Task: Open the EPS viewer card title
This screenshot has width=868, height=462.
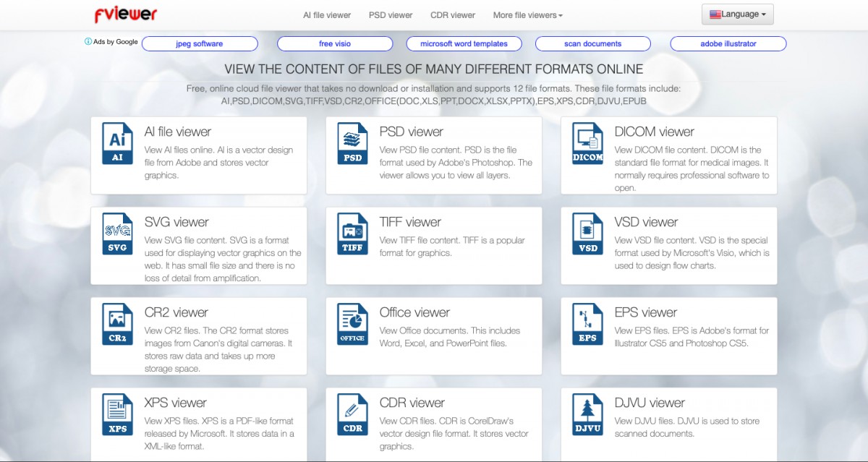Action: [646, 312]
